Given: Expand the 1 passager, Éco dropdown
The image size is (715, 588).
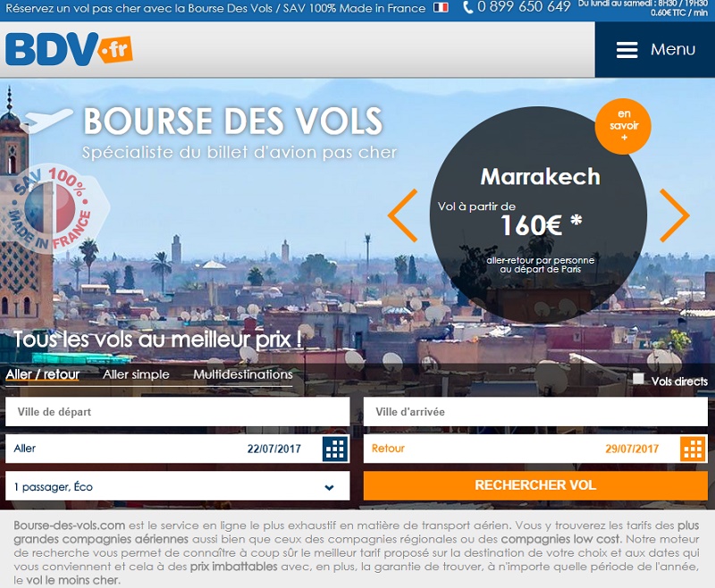Looking at the screenshot, I should coord(177,486).
